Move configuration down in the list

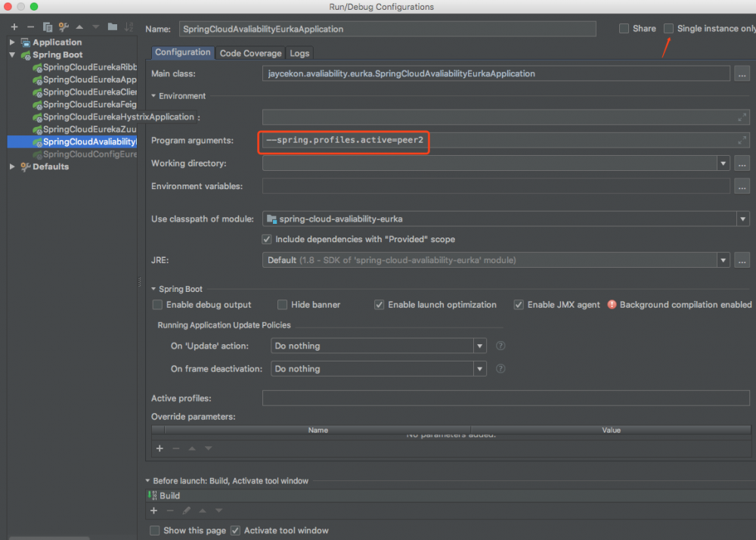(x=95, y=27)
